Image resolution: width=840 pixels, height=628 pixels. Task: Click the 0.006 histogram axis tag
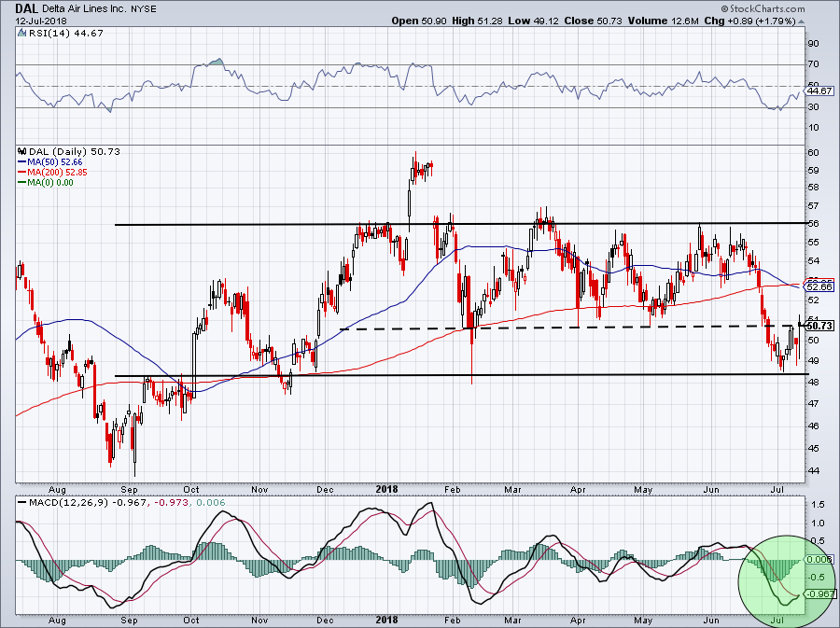click(820, 559)
